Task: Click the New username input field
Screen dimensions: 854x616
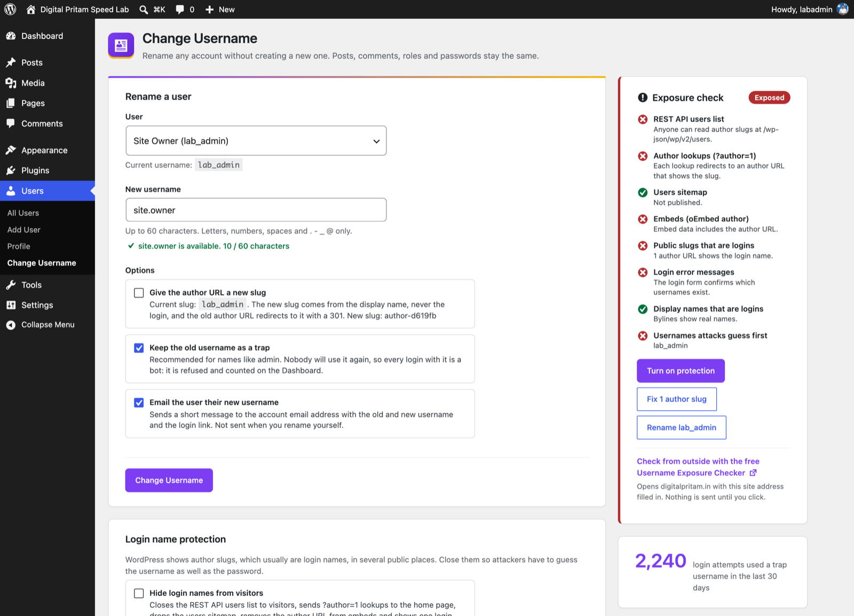Action: (x=256, y=210)
